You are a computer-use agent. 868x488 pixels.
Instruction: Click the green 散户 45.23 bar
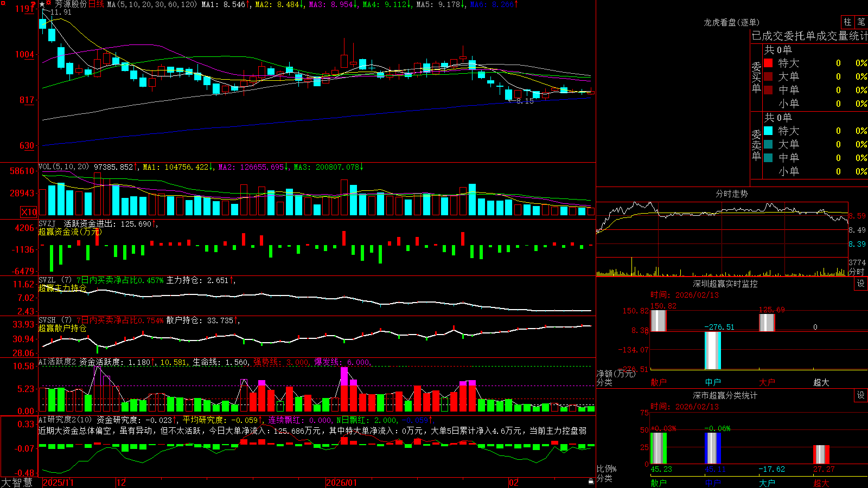pos(659,448)
